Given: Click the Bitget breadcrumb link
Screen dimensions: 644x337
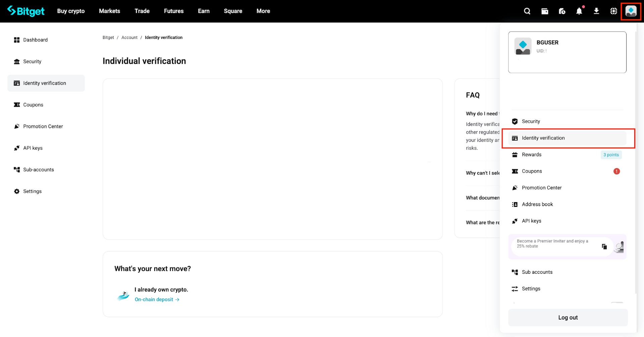Looking at the screenshot, I should 108,38.
